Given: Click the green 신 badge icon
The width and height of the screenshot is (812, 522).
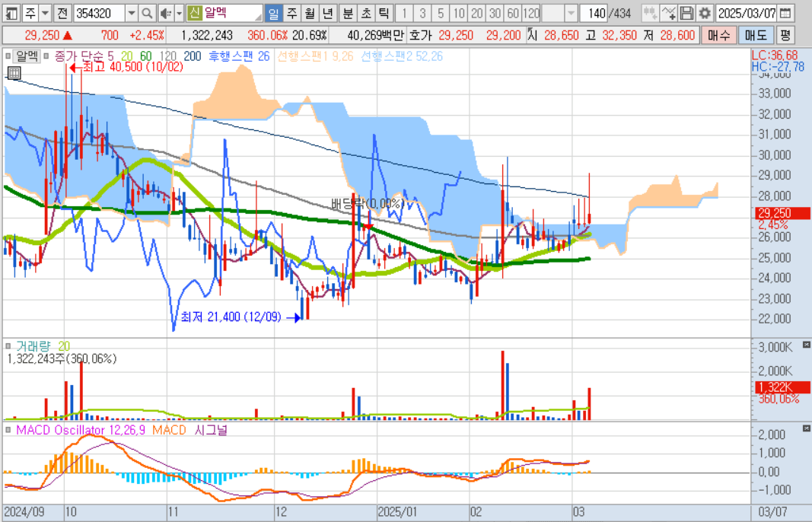Looking at the screenshot, I should tap(194, 13).
